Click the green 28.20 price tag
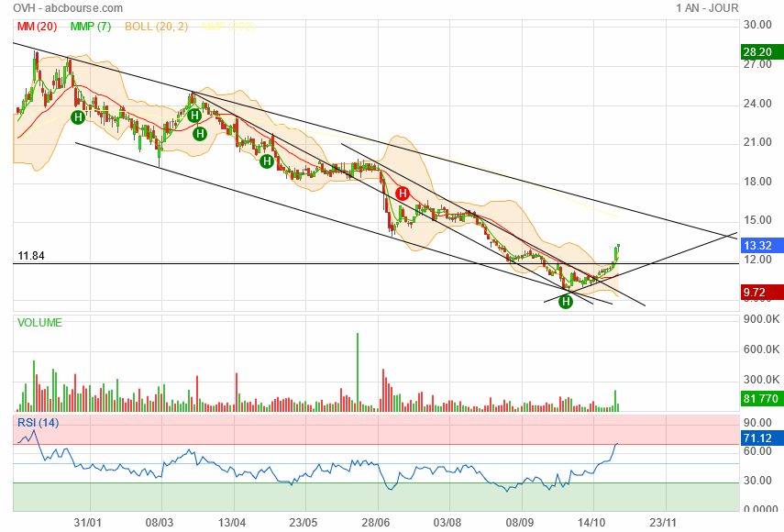 pyautogui.click(x=762, y=51)
